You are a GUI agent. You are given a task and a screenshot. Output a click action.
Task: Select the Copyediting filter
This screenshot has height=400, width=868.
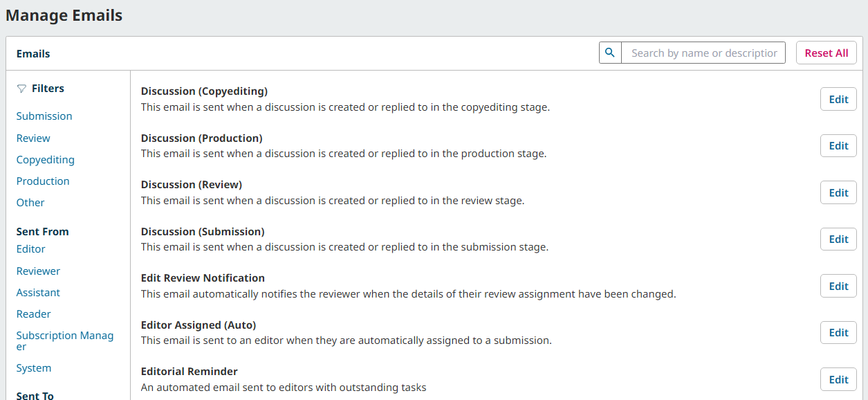click(46, 160)
